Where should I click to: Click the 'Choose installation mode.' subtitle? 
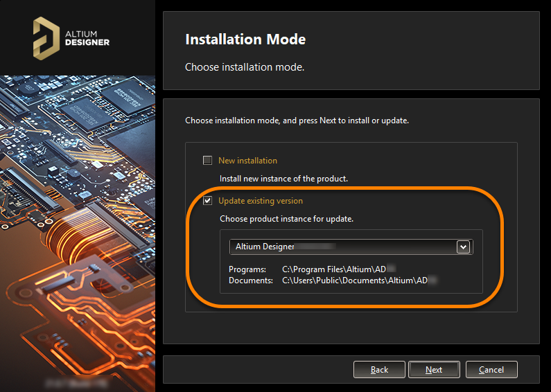pos(245,67)
